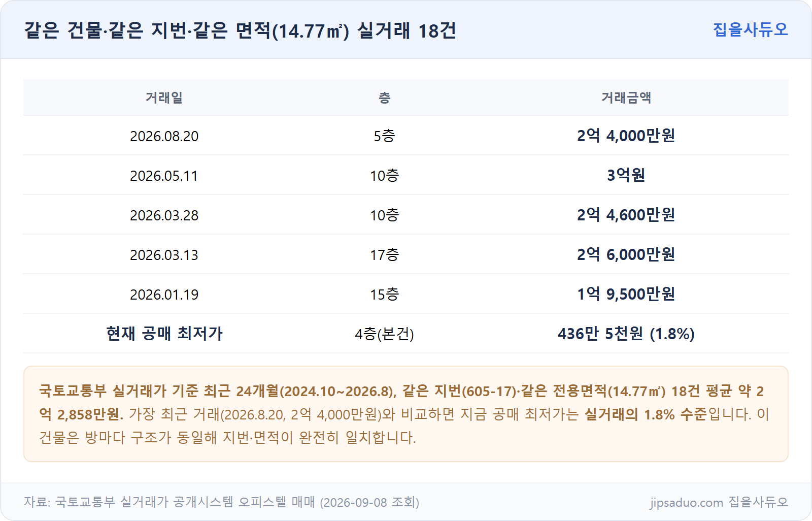This screenshot has height=521, width=812.
Task: Select price 3억원
Action: (626, 175)
